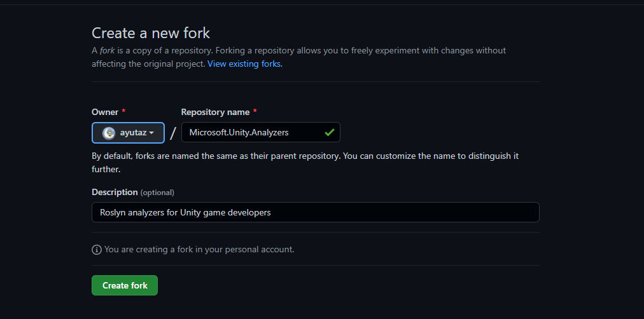Click the italic word fork in intro paragraph
The width and height of the screenshot is (644, 319).
click(107, 50)
